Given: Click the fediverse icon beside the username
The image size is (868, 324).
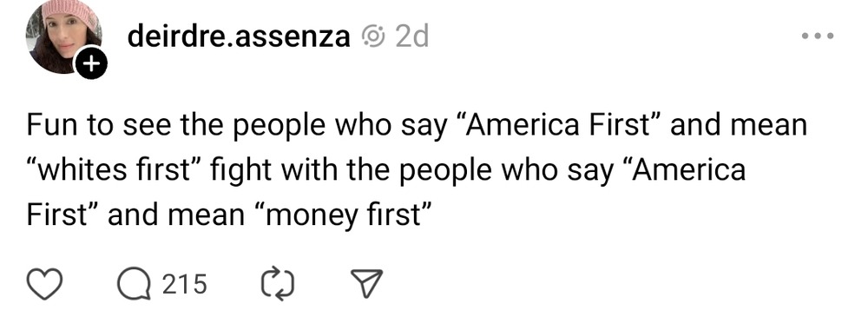Looking at the screenshot, I should pyautogui.click(x=373, y=37).
